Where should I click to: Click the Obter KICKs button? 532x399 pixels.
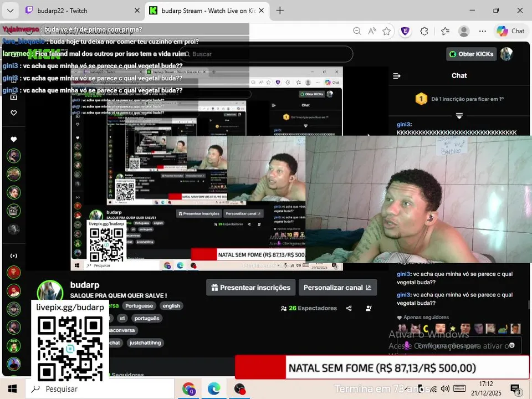tap(471, 54)
